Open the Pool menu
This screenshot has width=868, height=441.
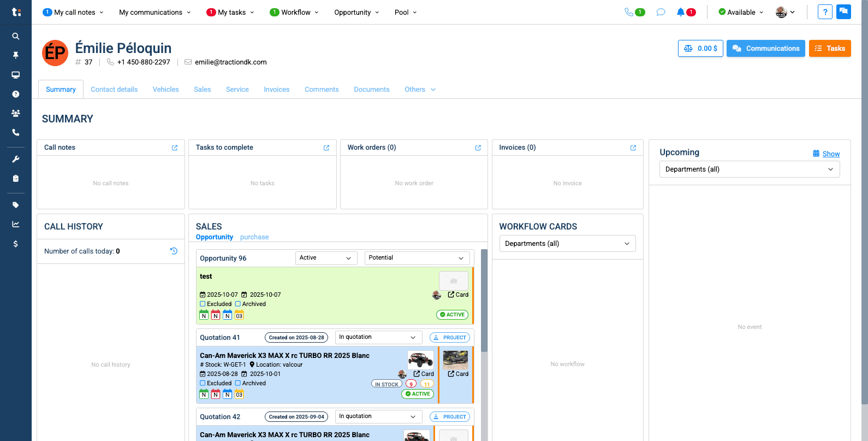pyautogui.click(x=406, y=12)
